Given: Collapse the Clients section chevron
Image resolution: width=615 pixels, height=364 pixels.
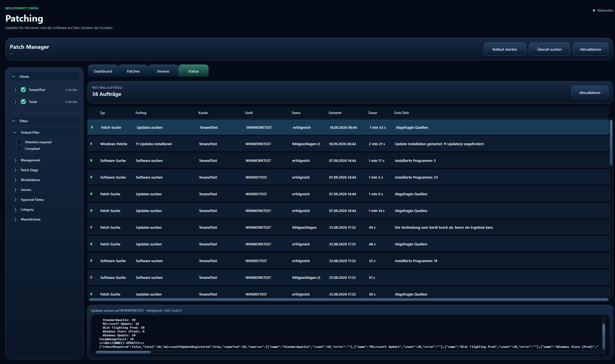Looking at the screenshot, I should coord(14,76).
